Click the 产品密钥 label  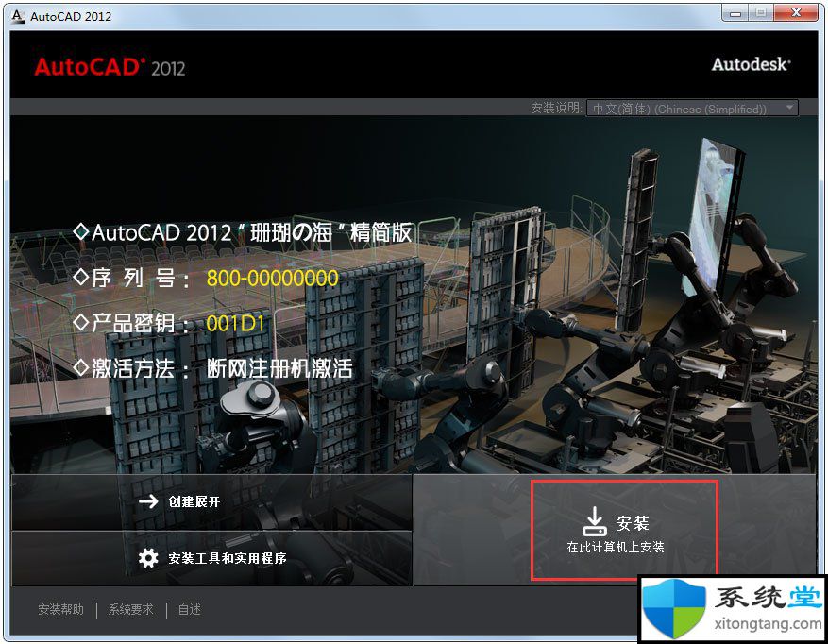click(131, 323)
